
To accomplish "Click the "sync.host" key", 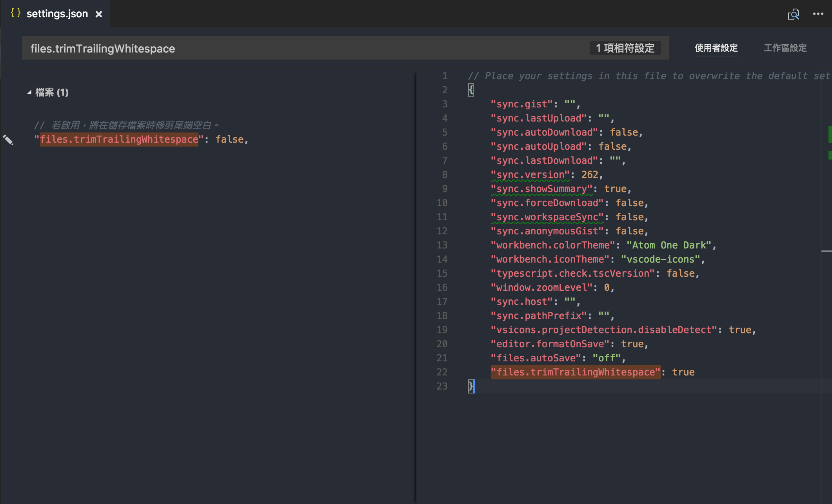I will pyautogui.click(x=521, y=301).
